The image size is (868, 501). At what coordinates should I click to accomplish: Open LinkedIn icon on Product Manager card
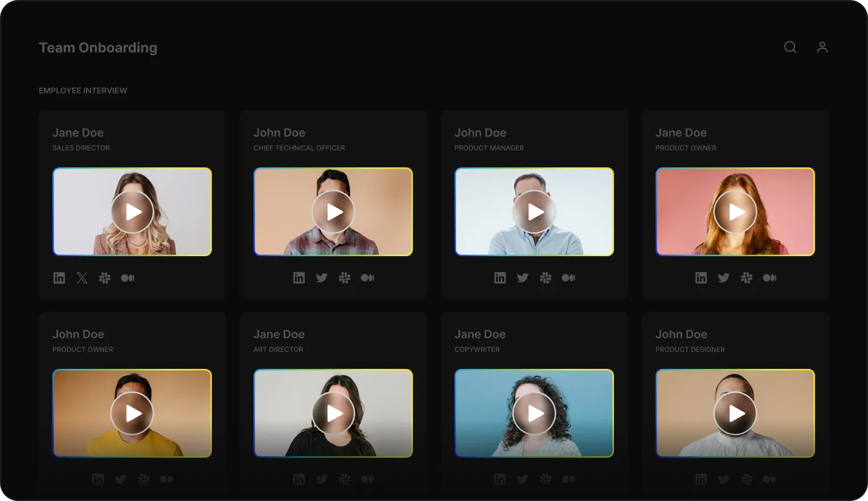click(500, 278)
